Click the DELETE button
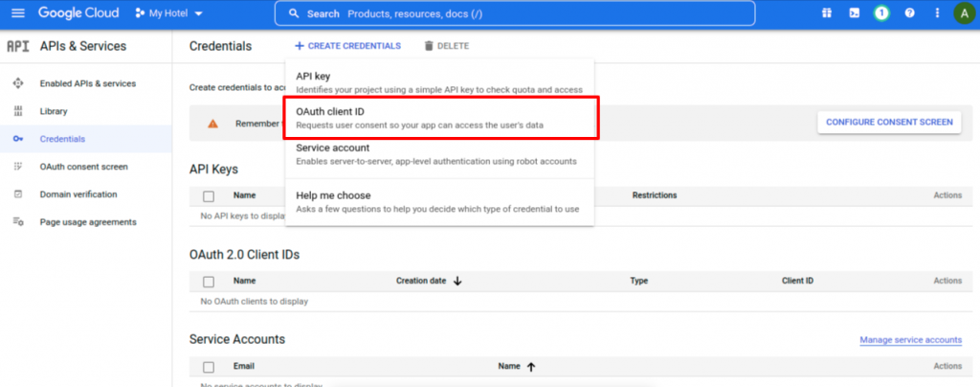 [x=446, y=46]
